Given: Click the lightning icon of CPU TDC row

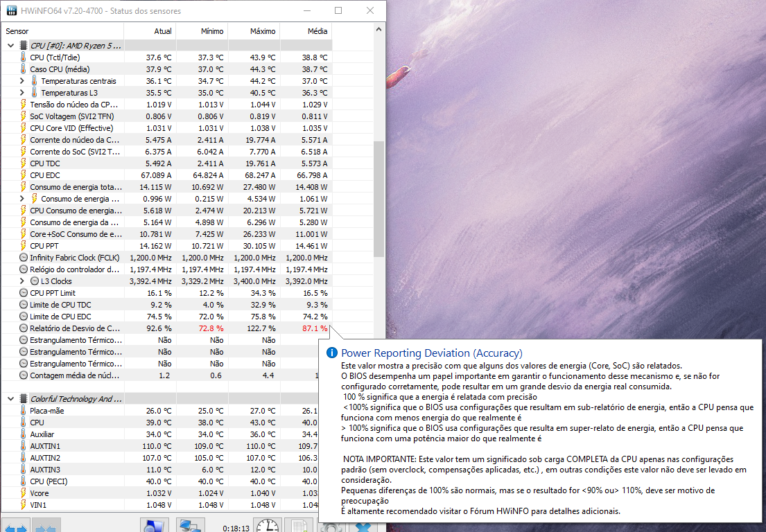Looking at the screenshot, I should pyautogui.click(x=23, y=163).
